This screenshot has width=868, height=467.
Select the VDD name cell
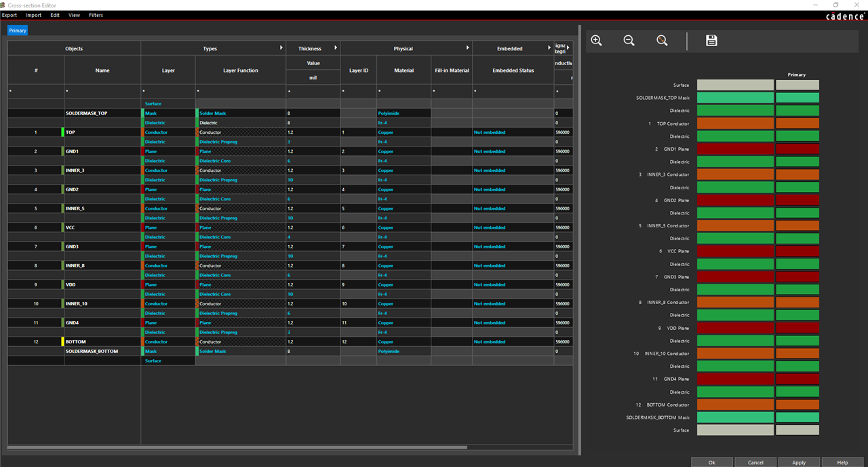102,284
